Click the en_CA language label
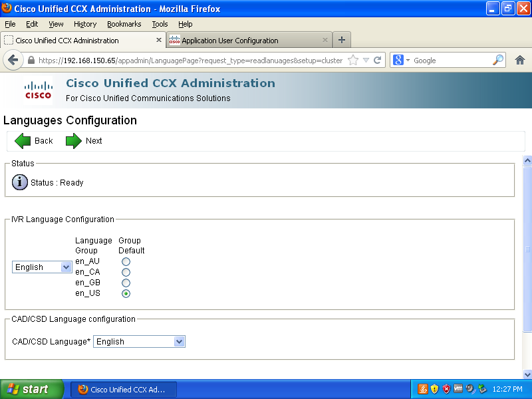Image resolution: width=532 pixels, height=399 pixels. 88,272
